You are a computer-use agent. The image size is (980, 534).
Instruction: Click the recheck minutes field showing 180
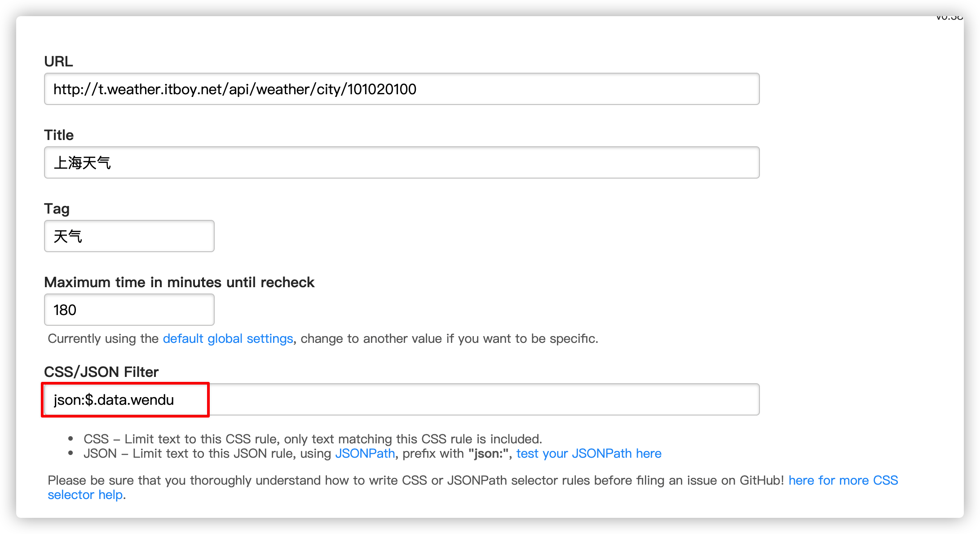coord(128,310)
